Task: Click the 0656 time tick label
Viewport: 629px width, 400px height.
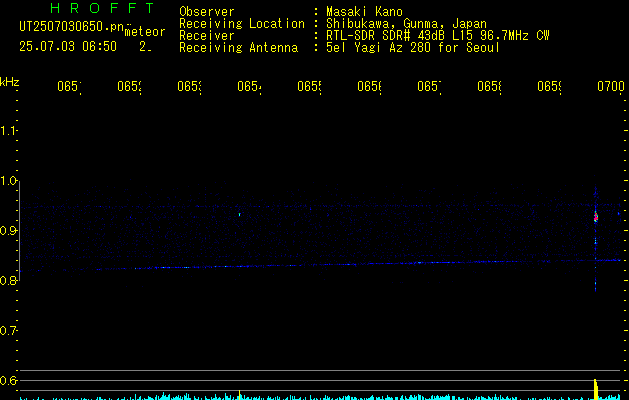Action: [x=369, y=86]
